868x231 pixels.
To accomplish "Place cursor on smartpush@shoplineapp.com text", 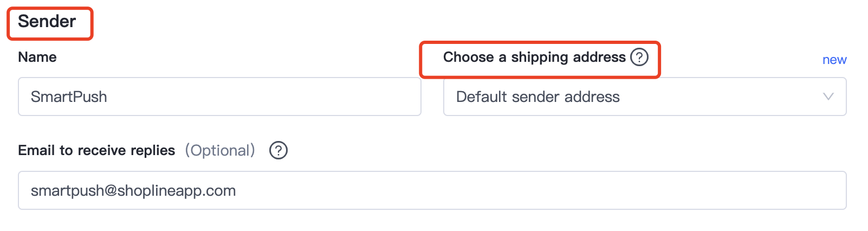I will [133, 190].
